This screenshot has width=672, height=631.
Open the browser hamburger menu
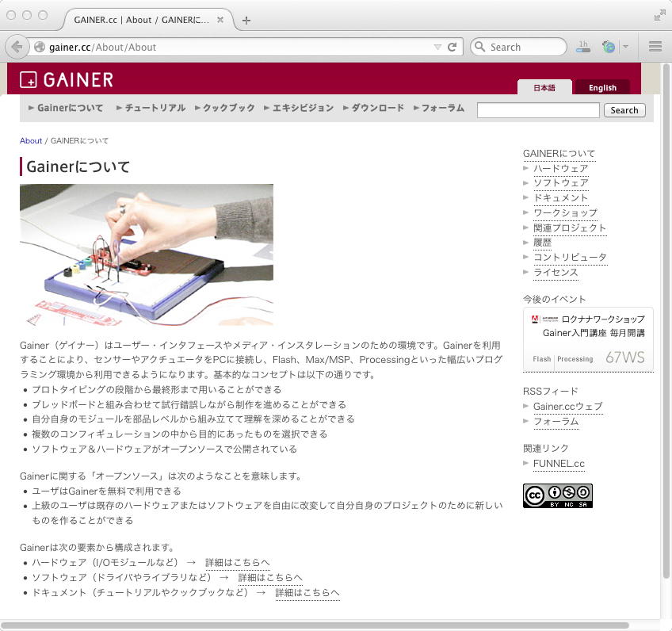click(x=655, y=46)
